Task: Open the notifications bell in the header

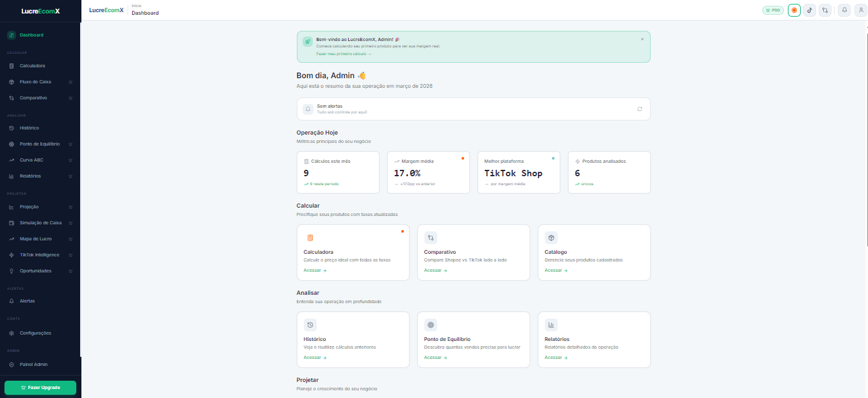Action: [x=844, y=10]
